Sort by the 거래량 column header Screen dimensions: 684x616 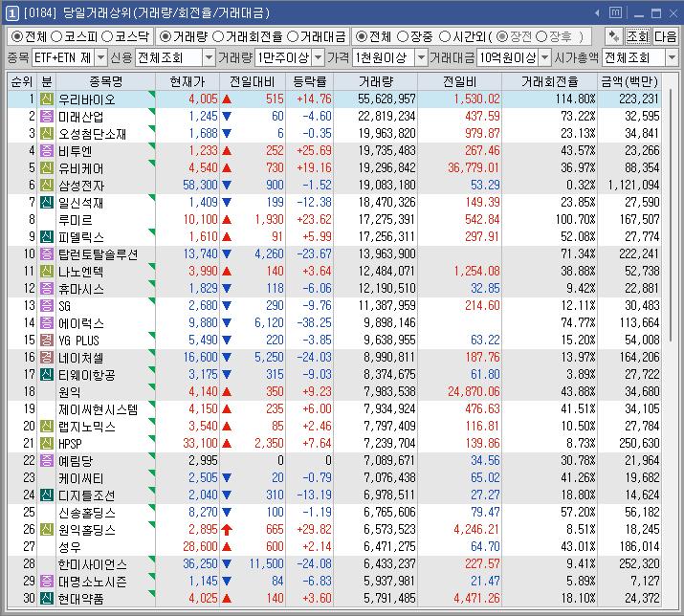tap(376, 81)
